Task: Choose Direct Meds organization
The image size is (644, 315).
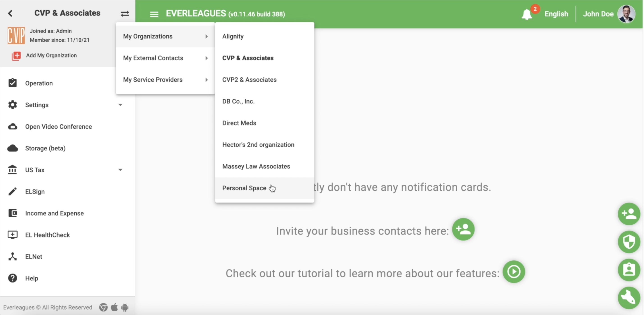Action: (265, 123)
